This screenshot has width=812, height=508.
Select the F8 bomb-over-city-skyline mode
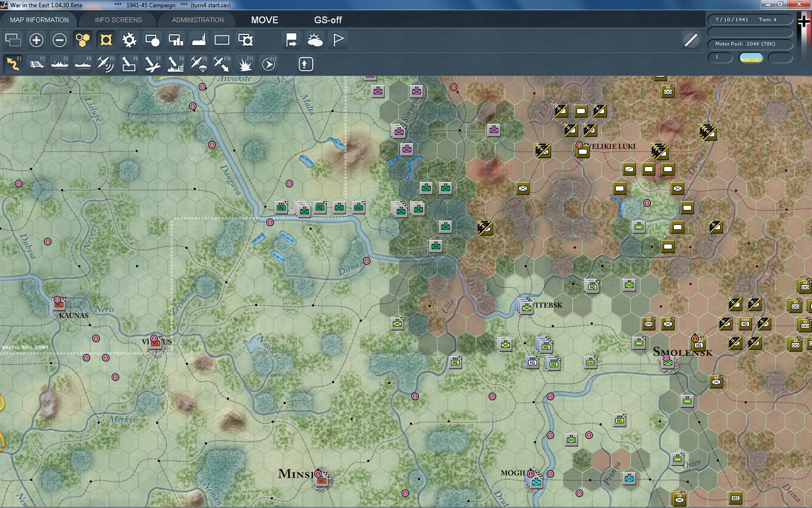(x=175, y=63)
